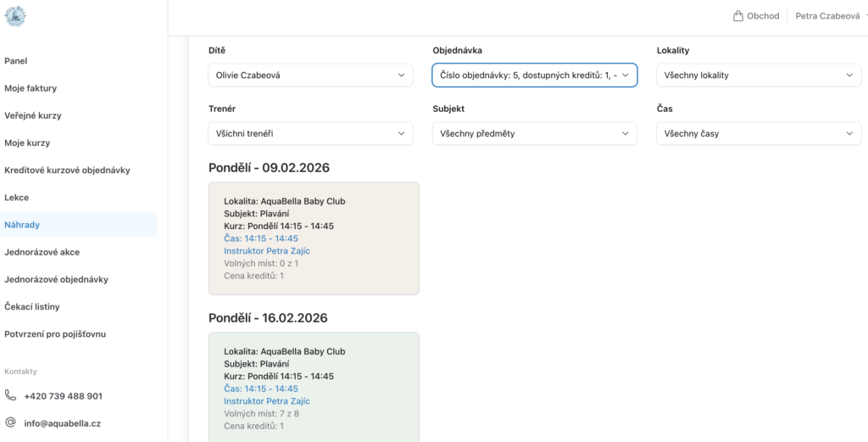Click the phone icon in contacts
This screenshot has height=442, width=868.
(x=11, y=395)
